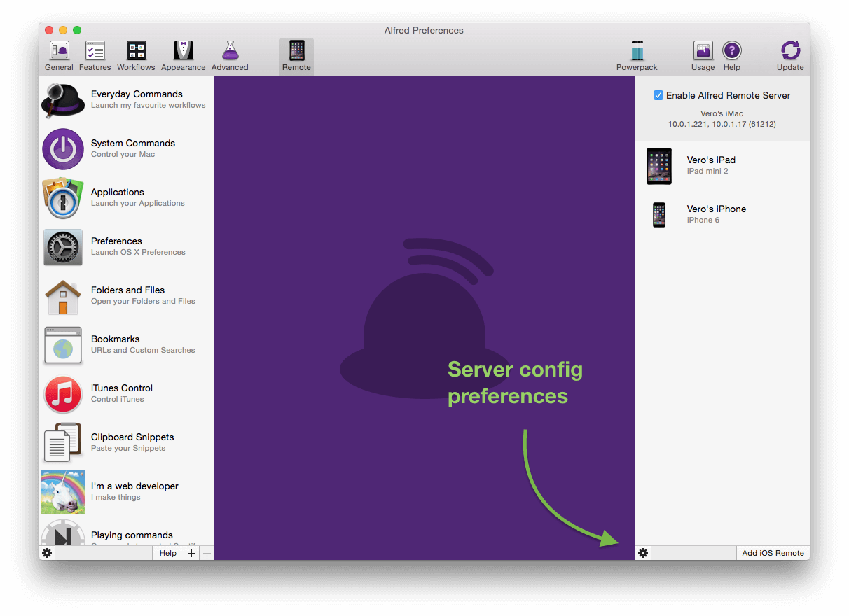Viewport: 849px width, 616px height.
Task: Click the Help button at bottom
Action: click(x=167, y=552)
